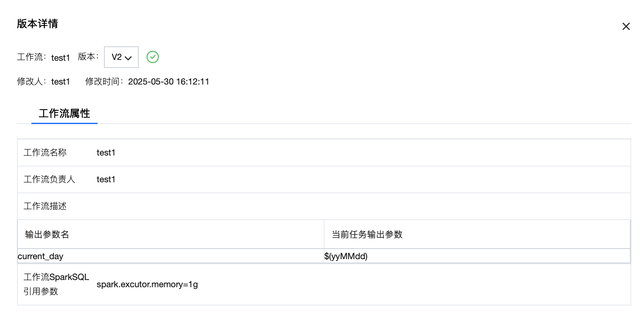Click the 版本详情 dialog title
Screen dimensions: 644x328
click(37, 24)
